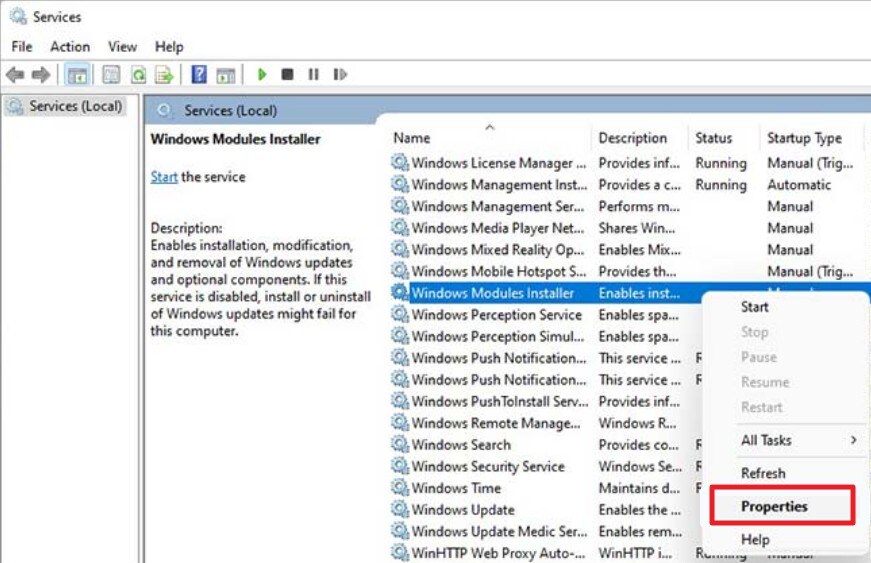The image size is (871, 563).
Task: Click 'Performs m...' description cell
Action: (x=639, y=206)
